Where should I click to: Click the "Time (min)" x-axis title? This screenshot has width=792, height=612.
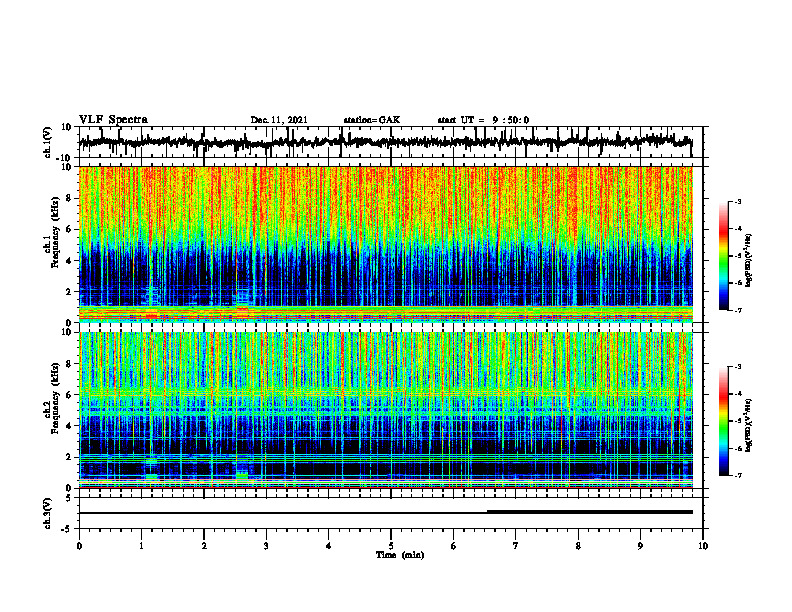[400, 555]
